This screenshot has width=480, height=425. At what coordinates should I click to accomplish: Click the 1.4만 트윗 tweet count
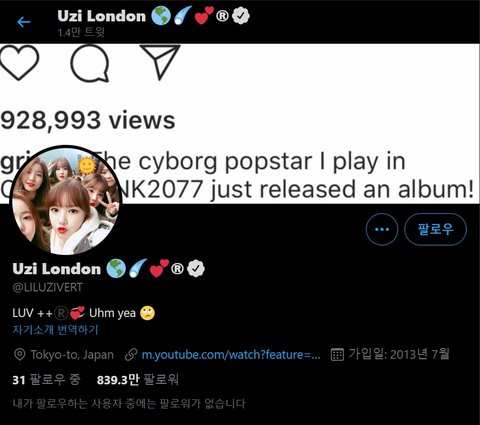point(81,32)
